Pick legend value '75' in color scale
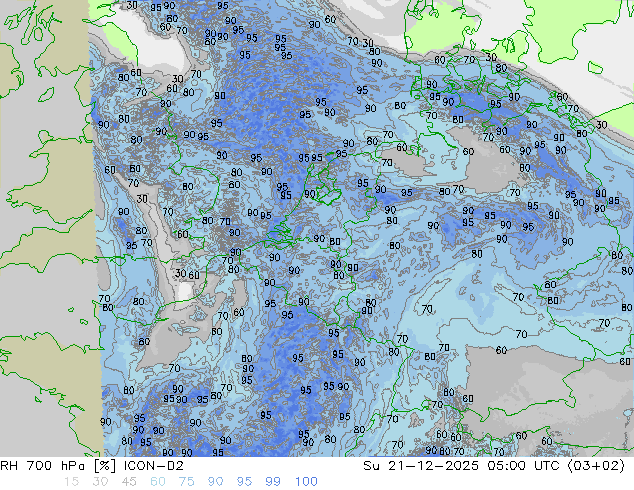 tap(186, 482)
